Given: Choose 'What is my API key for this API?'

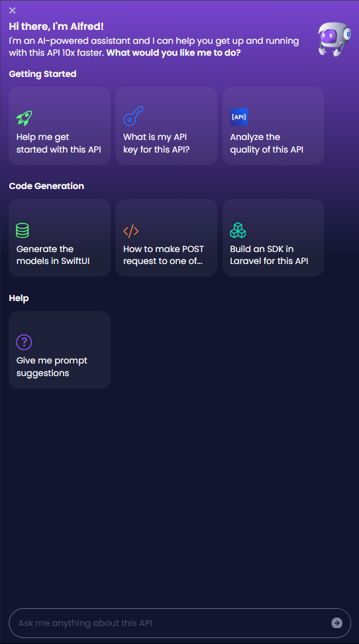Looking at the screenshot, I should click(x=166, y=125).
